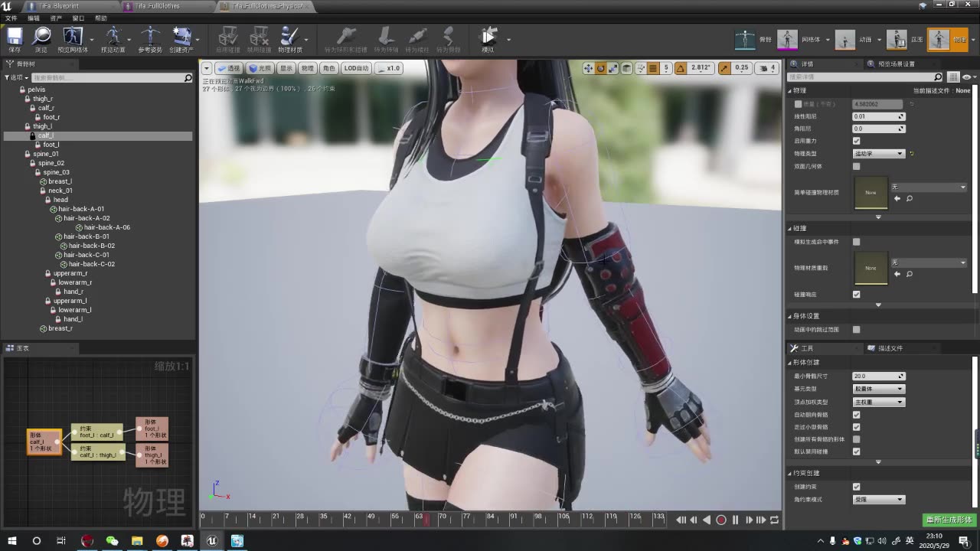Click the 角色 character viewport button
980x551 pixels.
pyautogui.click(x=328, y=68)
